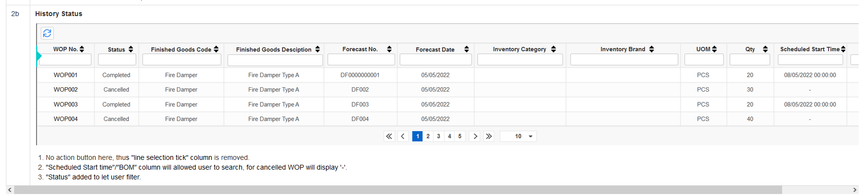Click forecast number DF0000000001

tap(360, 75)
